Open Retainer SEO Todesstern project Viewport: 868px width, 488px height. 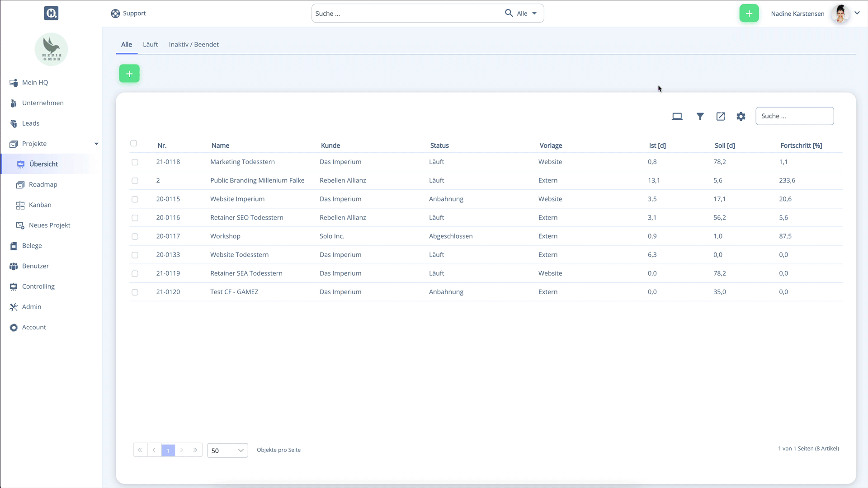coord(247,217)
